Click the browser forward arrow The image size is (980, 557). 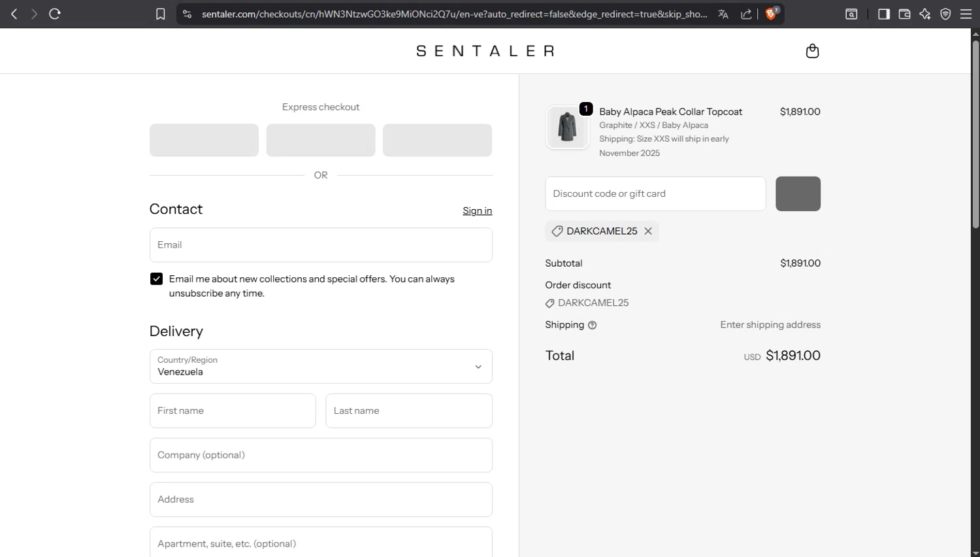34,14
